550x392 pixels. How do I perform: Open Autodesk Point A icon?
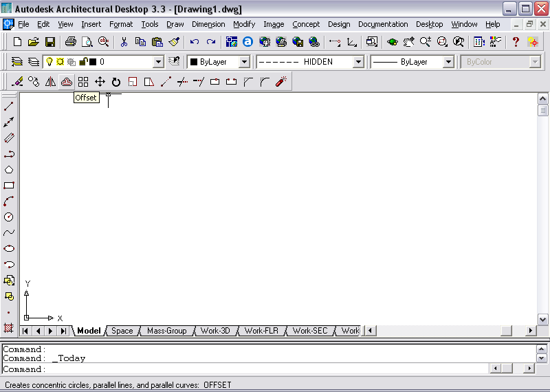[x=247, y=42]
